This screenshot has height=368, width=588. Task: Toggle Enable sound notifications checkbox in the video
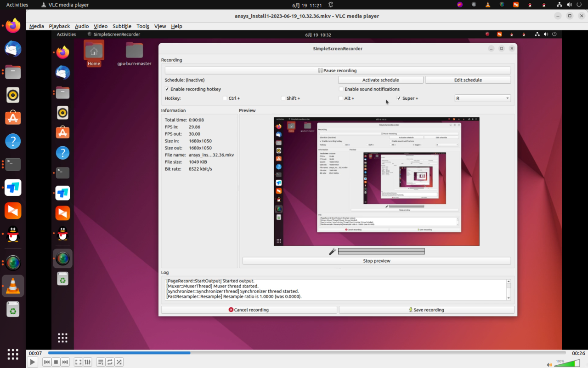(341, 89)
